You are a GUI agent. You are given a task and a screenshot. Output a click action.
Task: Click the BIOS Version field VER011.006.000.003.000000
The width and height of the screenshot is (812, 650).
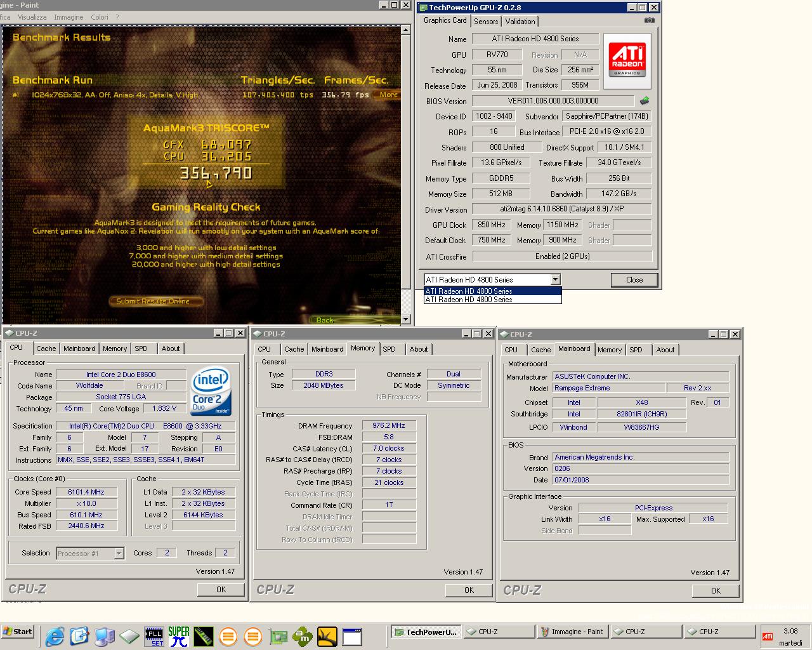coord(553,101)
